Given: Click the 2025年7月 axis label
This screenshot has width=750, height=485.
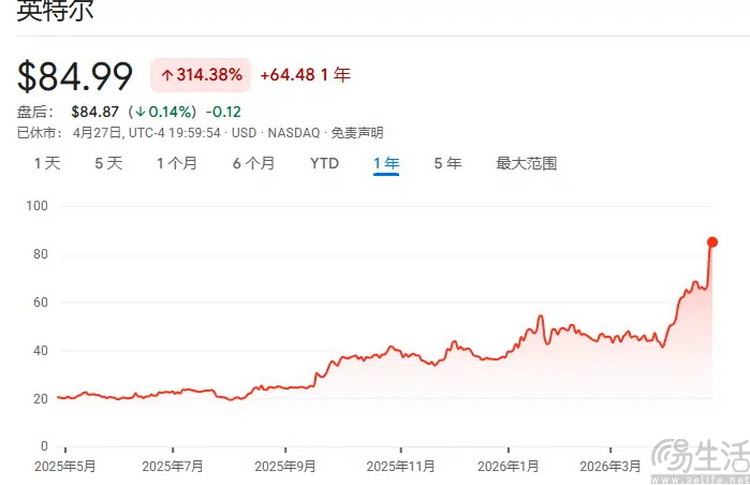Looking at the screenshot, I should [173, 466].
